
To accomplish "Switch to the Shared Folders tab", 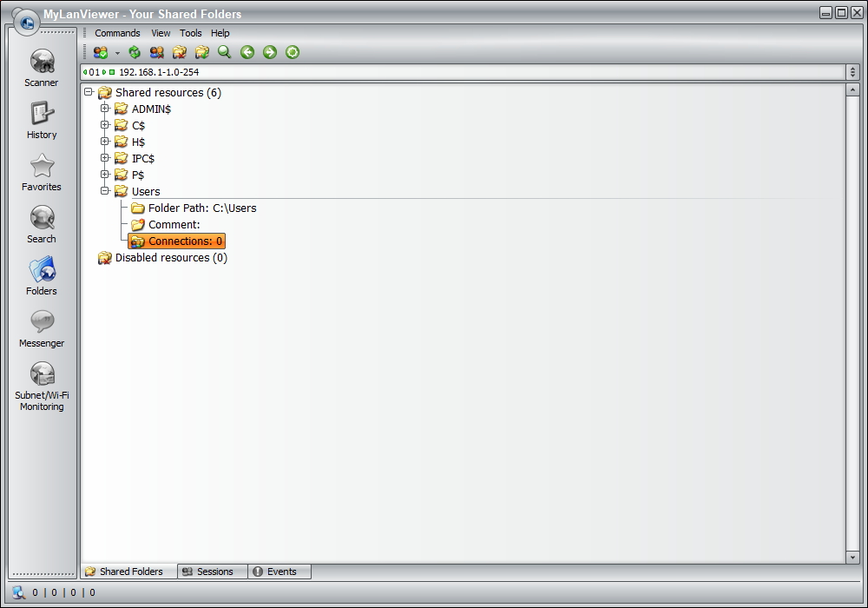I will point(129,572).
